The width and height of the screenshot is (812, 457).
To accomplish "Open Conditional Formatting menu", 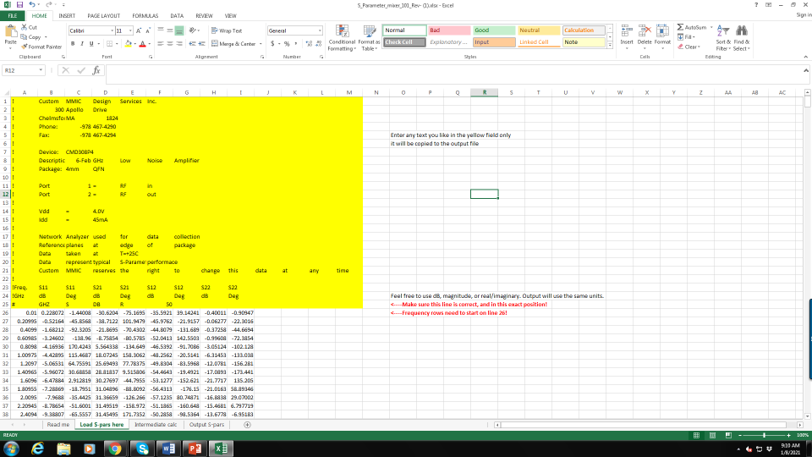I will [342, 38].
